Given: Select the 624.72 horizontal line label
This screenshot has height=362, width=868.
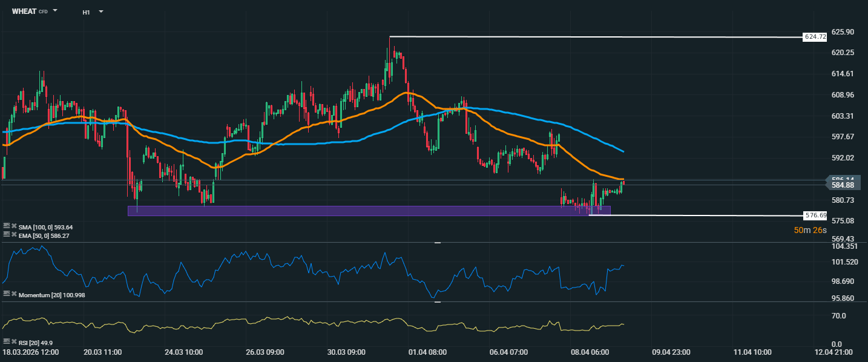Looking at the screenshot, I should coord(815,37).
